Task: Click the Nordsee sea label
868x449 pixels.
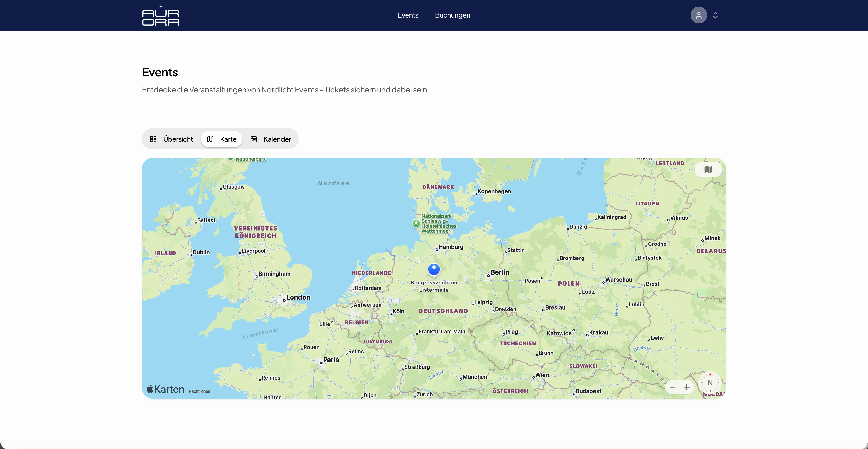Action: (334, 184)
